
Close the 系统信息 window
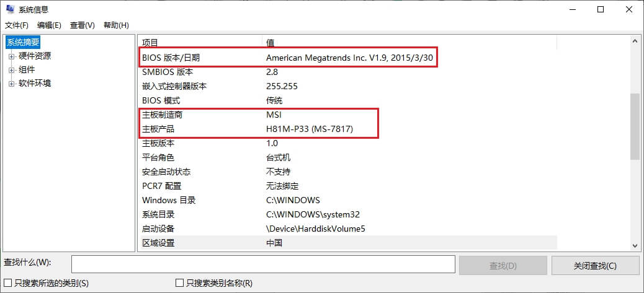pyautogui.click(x=629, y=9)
